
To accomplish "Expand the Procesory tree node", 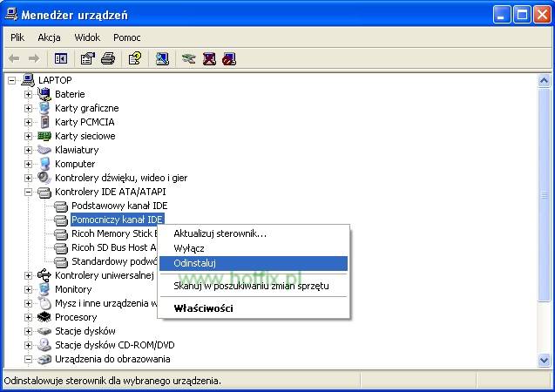I will (28, 317).
